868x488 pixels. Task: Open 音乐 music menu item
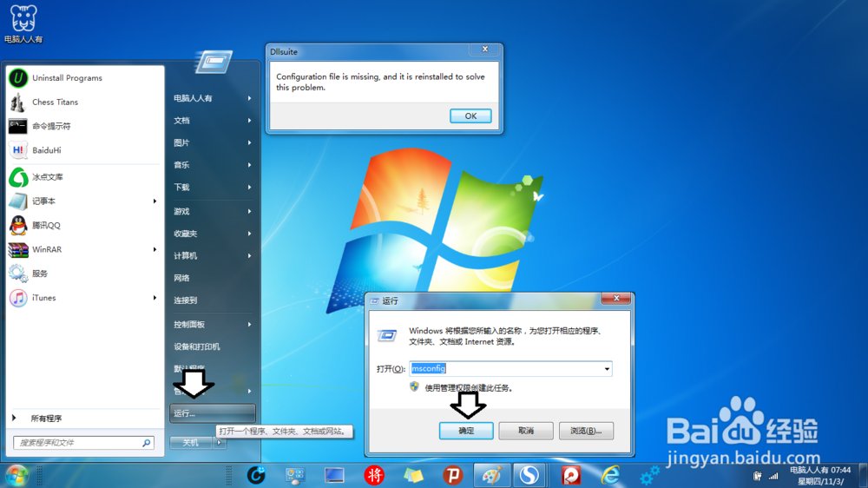(213, 165)
